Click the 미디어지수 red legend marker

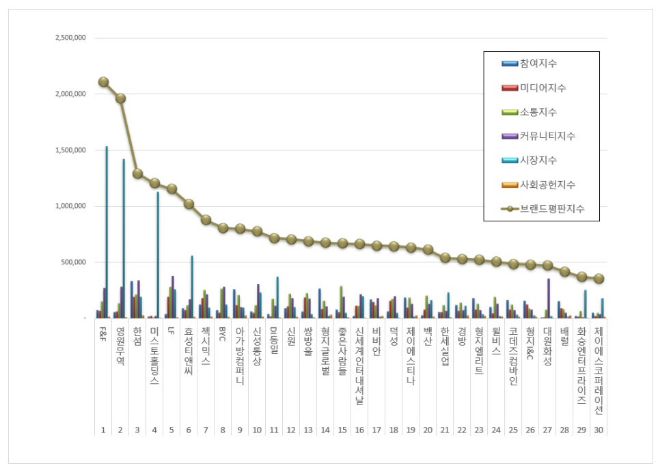point(510,87)
